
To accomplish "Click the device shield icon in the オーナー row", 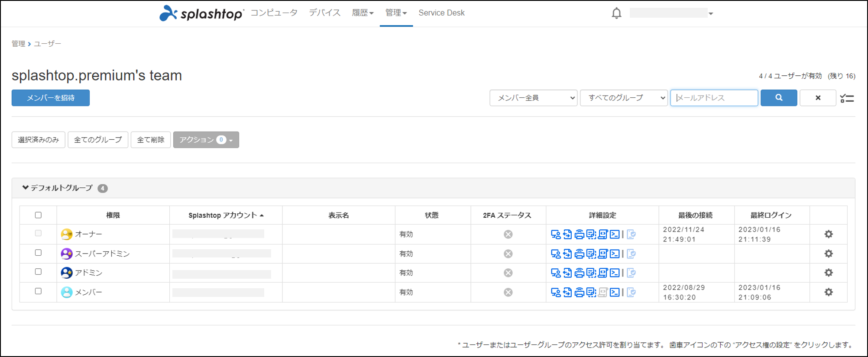I will click(x=632, y=235).
